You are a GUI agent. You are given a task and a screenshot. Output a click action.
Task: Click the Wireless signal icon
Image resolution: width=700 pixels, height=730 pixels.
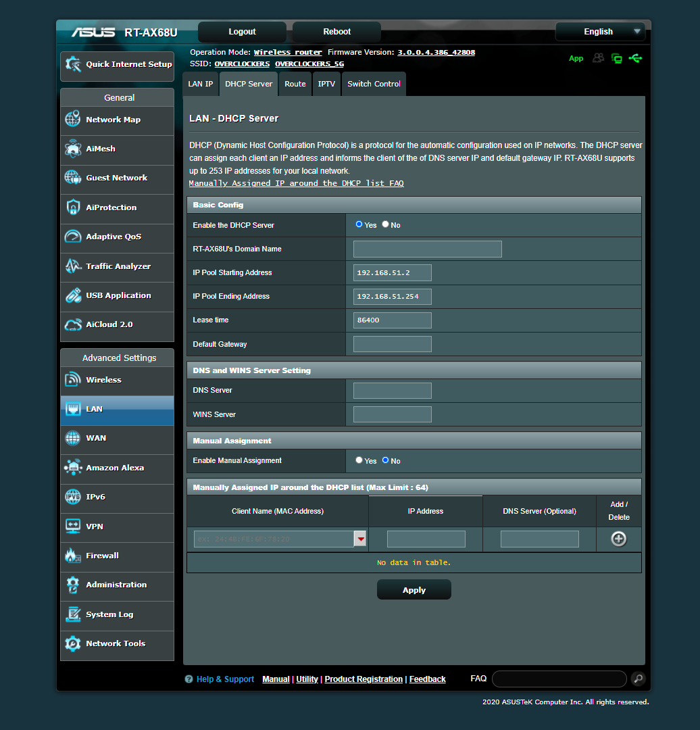[x=72, y=379]
